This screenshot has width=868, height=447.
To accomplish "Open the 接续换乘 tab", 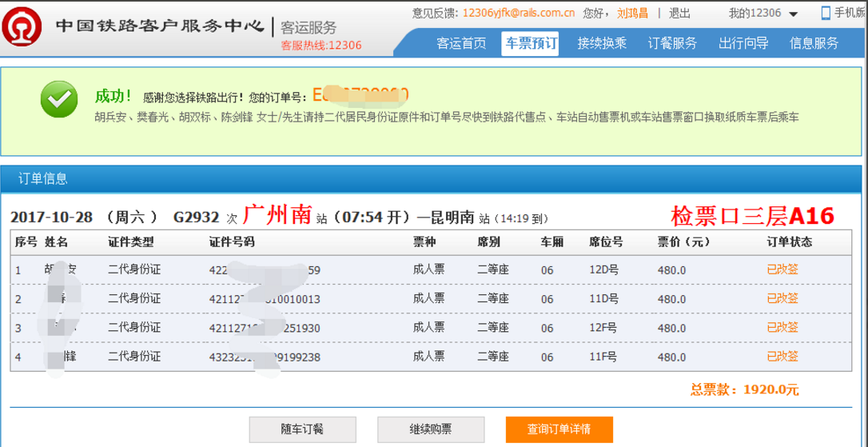I will pyautogui.click(x=602, y=44).
